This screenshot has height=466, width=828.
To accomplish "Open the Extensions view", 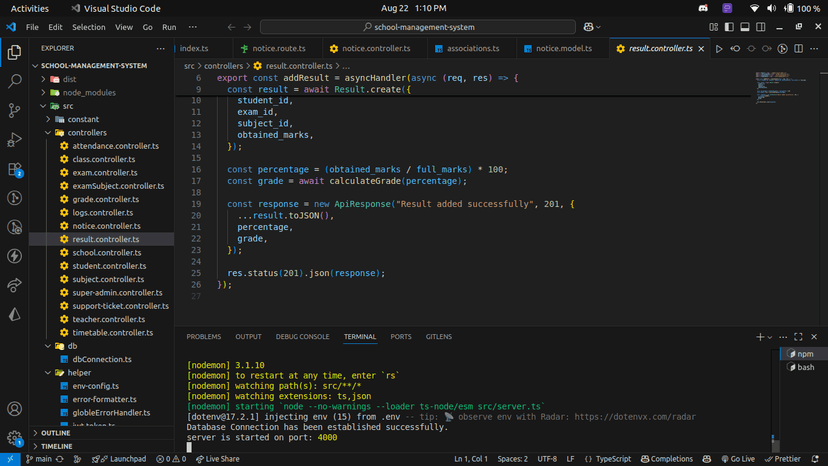I will tap(15, 169).
